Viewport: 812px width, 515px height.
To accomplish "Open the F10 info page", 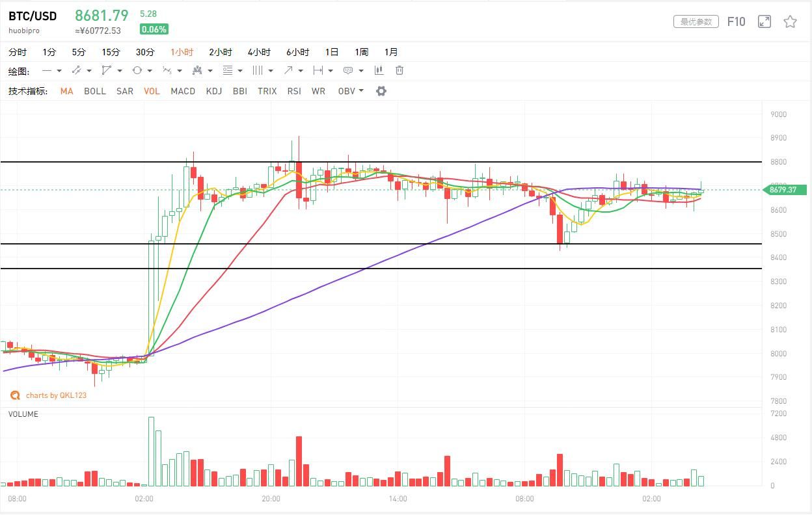I will pos(736,21).
